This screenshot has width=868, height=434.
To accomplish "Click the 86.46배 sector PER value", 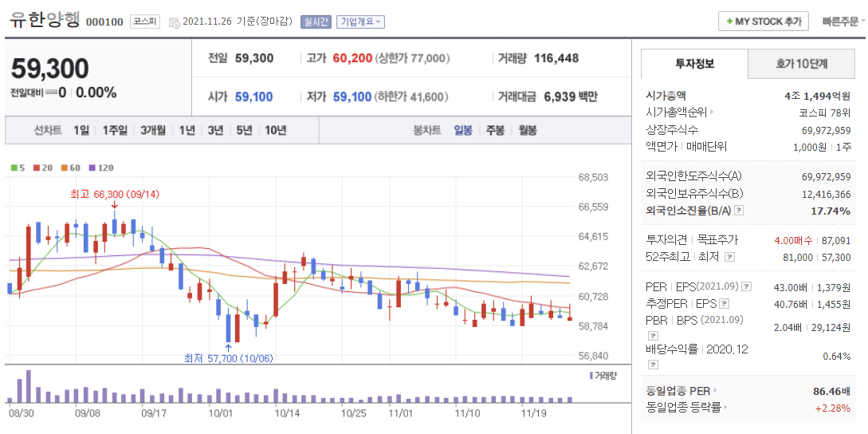I will (x=833, y=392).
